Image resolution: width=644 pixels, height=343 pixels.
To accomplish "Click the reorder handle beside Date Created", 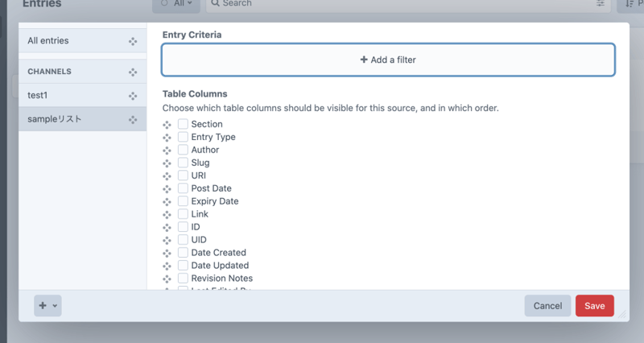I will click(x=167, y=253).
